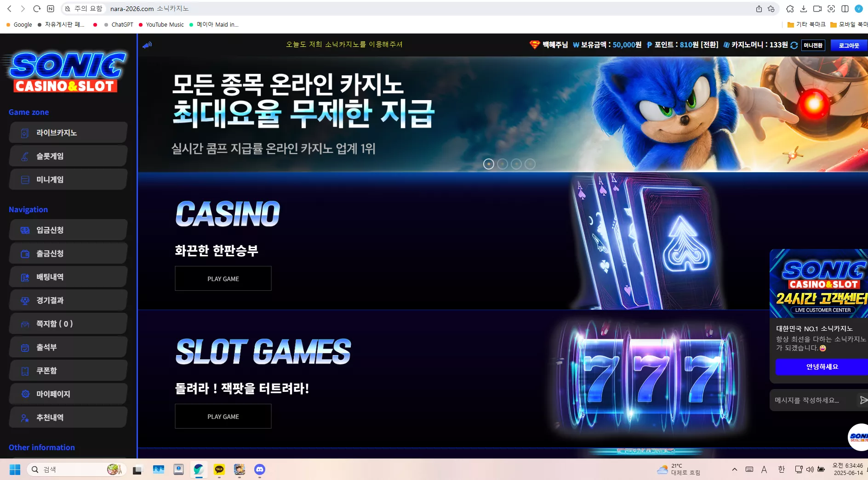Image resolution: width=868 pixels, height=480 pixels.
Task: Click the megaphone announcement icon
Action: click(147, 45)
